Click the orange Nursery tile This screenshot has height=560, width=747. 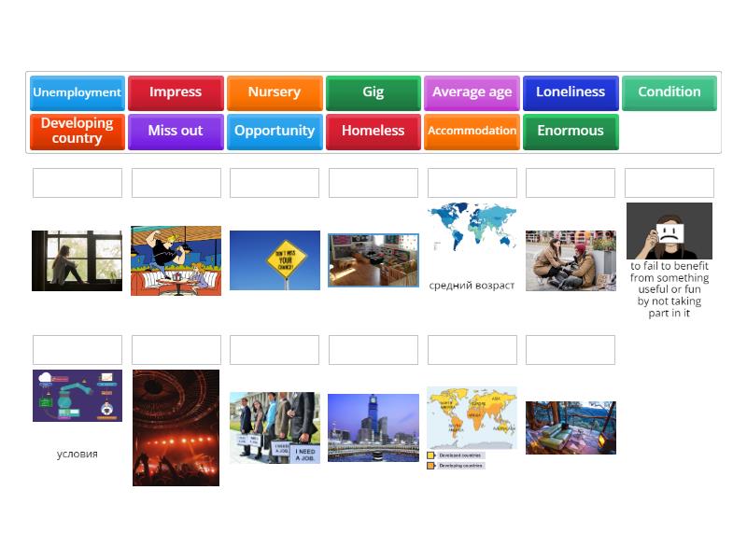pos(275,92)
